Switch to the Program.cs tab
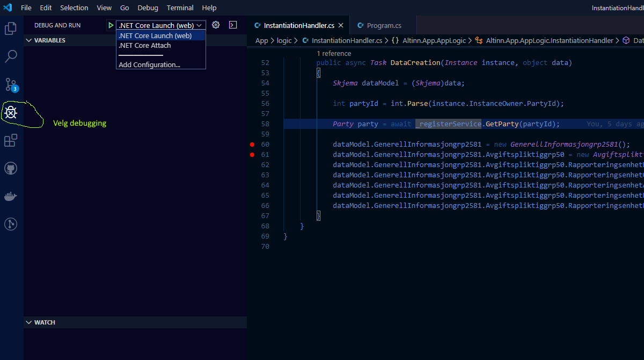The image size is (644, 360). pos(383,25)
